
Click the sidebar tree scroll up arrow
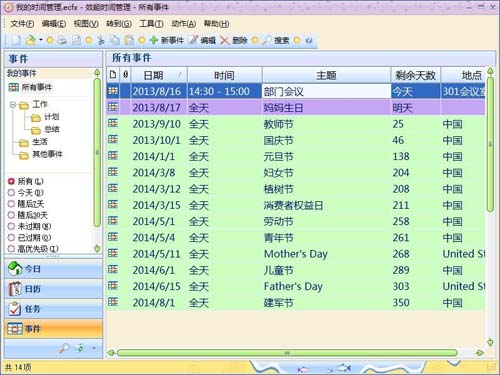click(97, 72)
